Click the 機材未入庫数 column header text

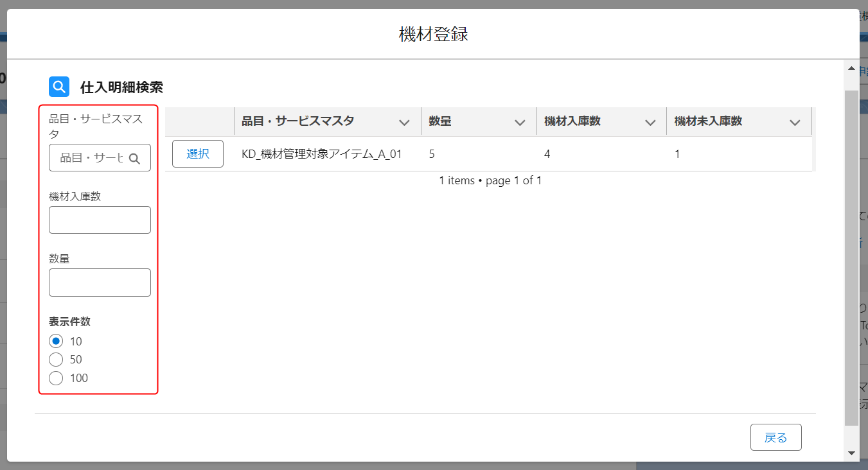coord(708,121)
